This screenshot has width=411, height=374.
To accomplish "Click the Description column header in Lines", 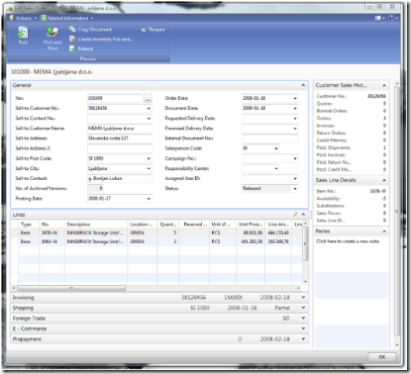I will click(x=96, y=224).
